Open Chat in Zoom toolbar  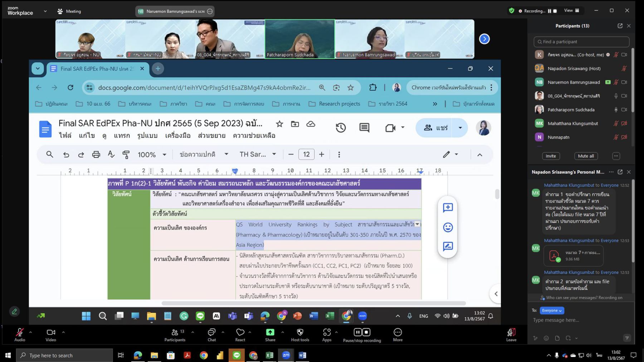212,335
